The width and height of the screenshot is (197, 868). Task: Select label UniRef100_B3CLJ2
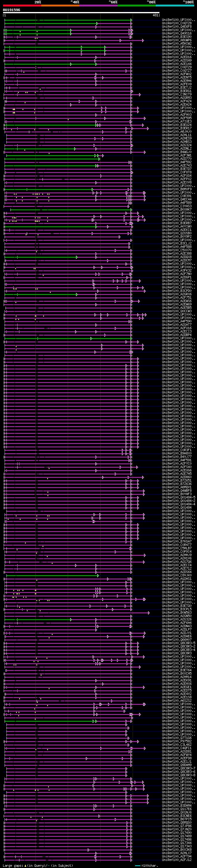177,244
